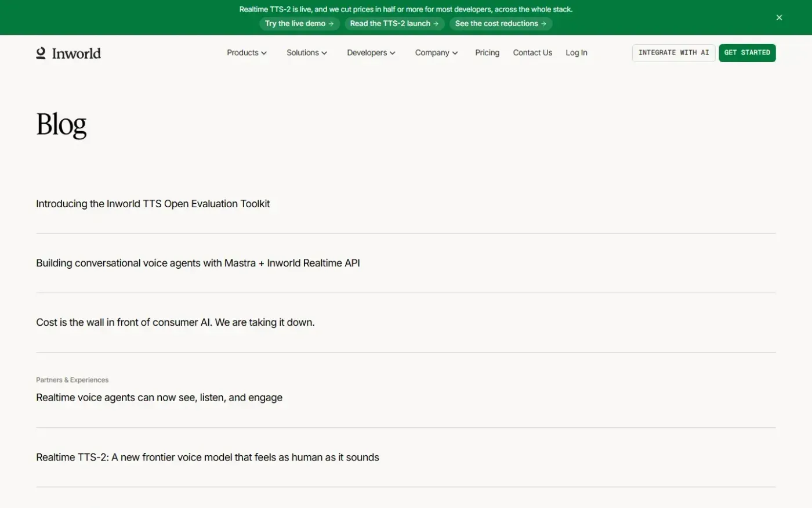Open the TTS Open Evaluation Toolkit post
This screenshot has height=508, width=812.
point(153,204)
